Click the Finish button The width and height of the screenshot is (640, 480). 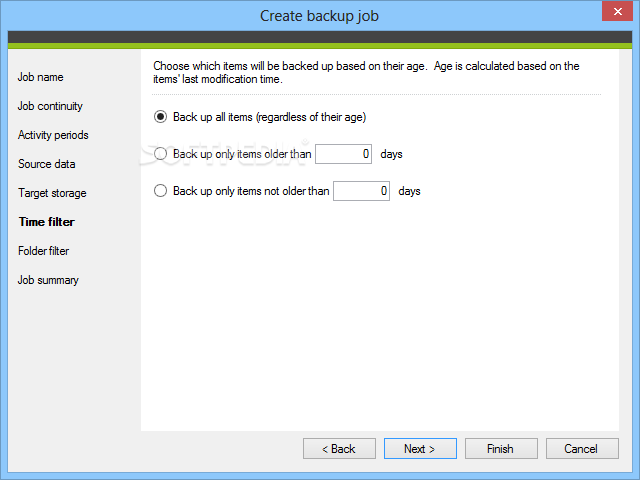tap(500, 449)
